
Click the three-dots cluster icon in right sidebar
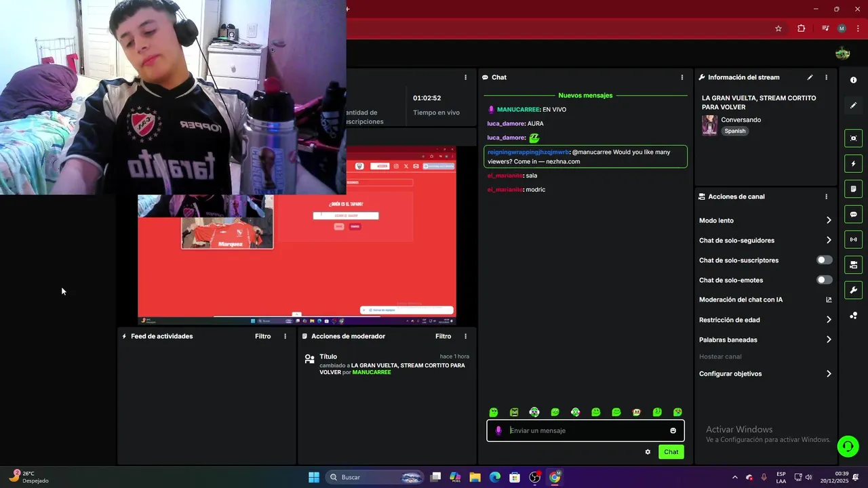click(x=853, y=315)
